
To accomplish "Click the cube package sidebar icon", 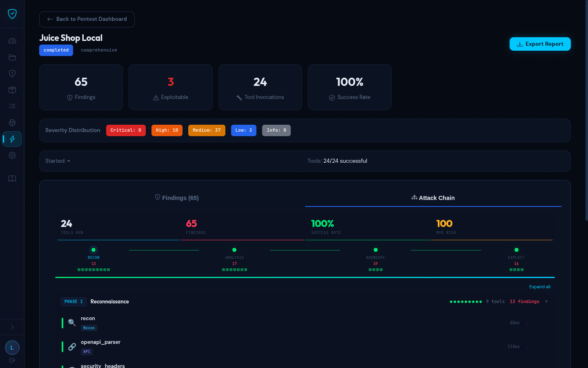I will 12,90.
